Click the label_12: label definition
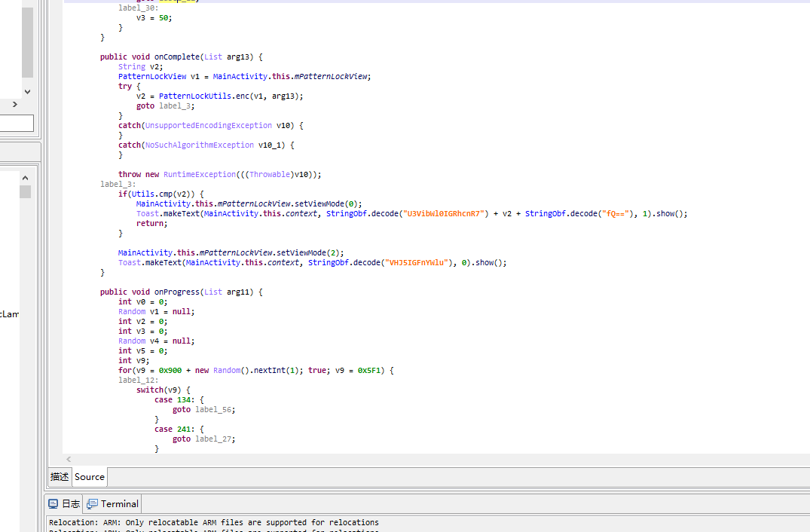 point(139,380)
